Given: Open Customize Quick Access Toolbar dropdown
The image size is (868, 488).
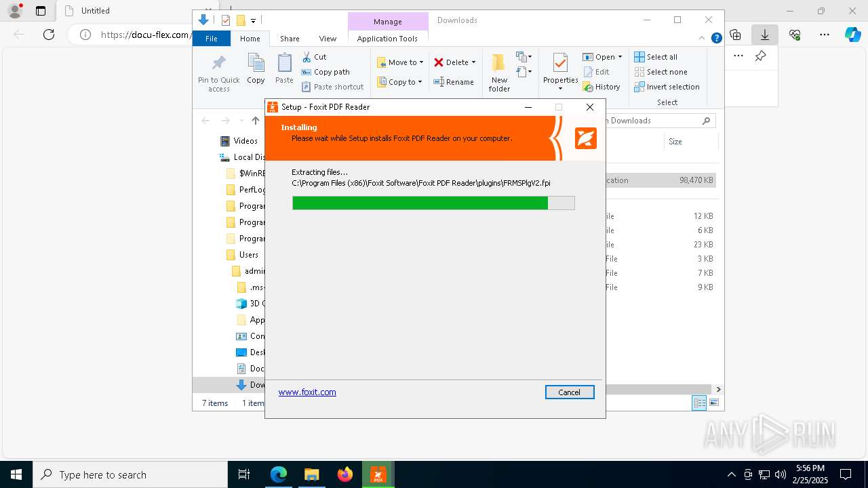Looking at the screenshot, I should pos(253,20).
